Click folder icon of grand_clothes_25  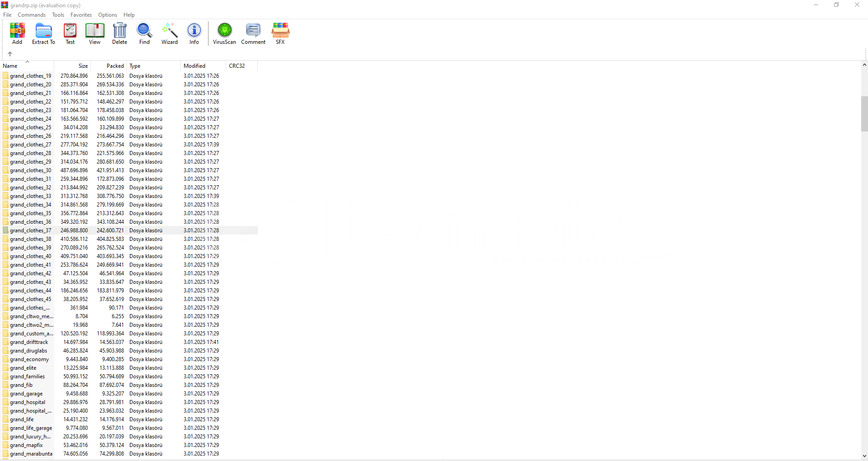pos(5,127)
